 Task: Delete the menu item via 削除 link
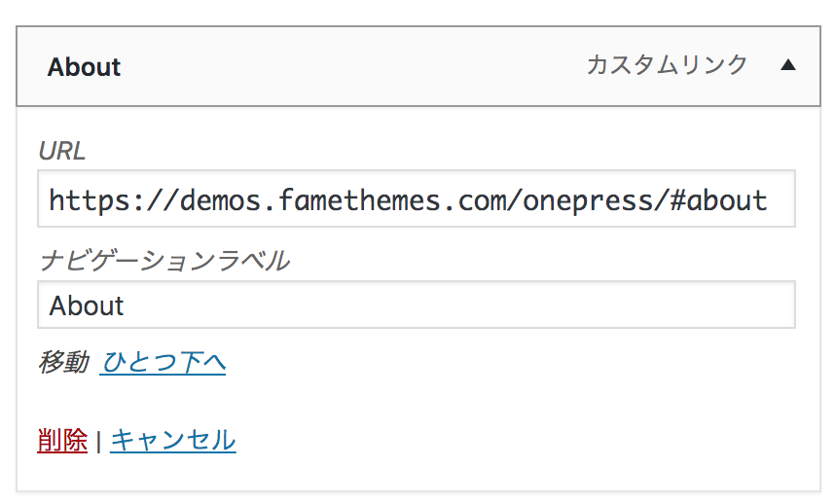(62, 440)
